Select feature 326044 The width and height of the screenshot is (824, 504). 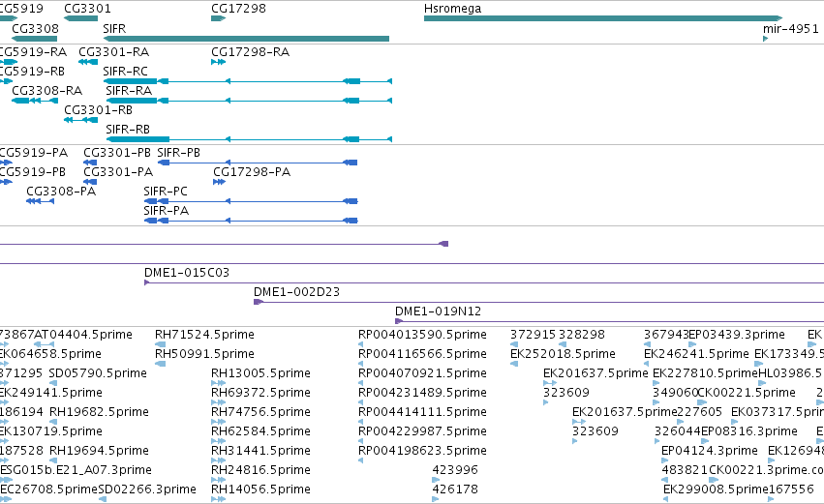point(678,431)
